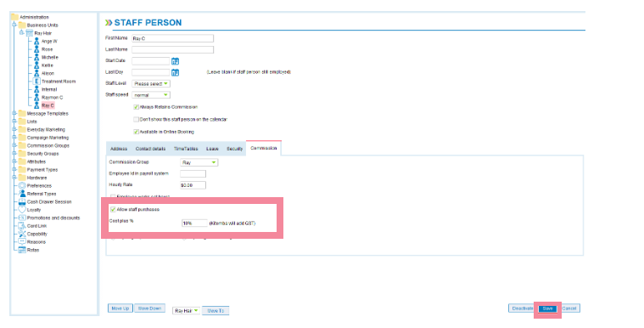Uncheck Allow staff purchases checkbox
The width and height of the screenshot is (644, 328).
[113, 210]
